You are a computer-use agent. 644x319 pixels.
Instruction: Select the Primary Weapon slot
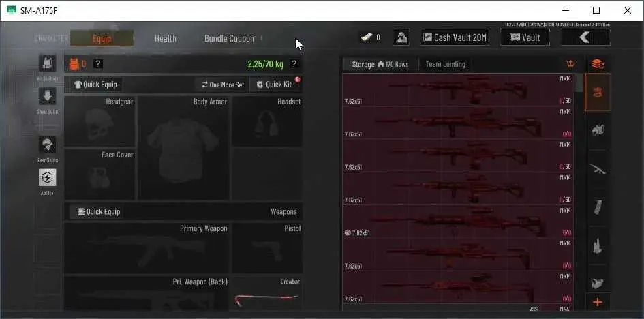[147, 248]
